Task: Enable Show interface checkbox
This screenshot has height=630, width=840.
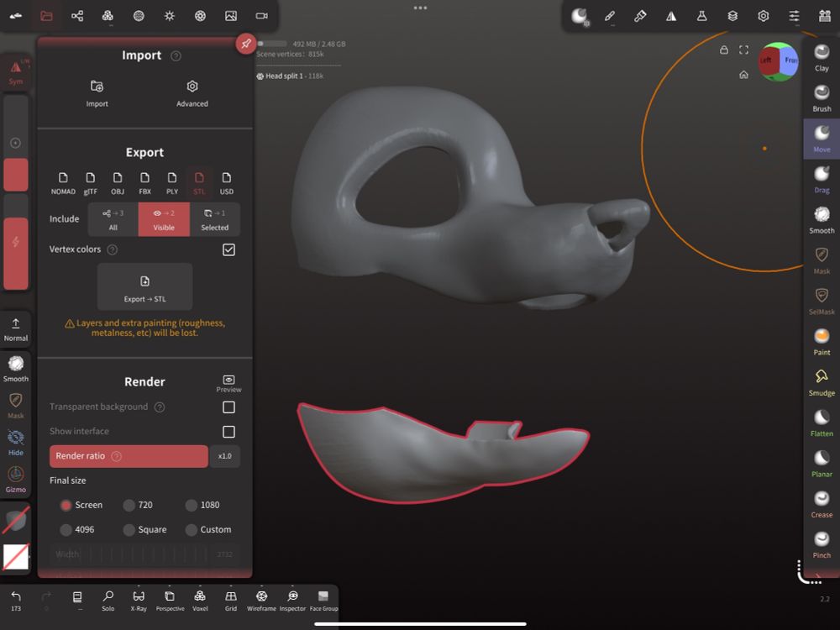Action: (228, 432)
